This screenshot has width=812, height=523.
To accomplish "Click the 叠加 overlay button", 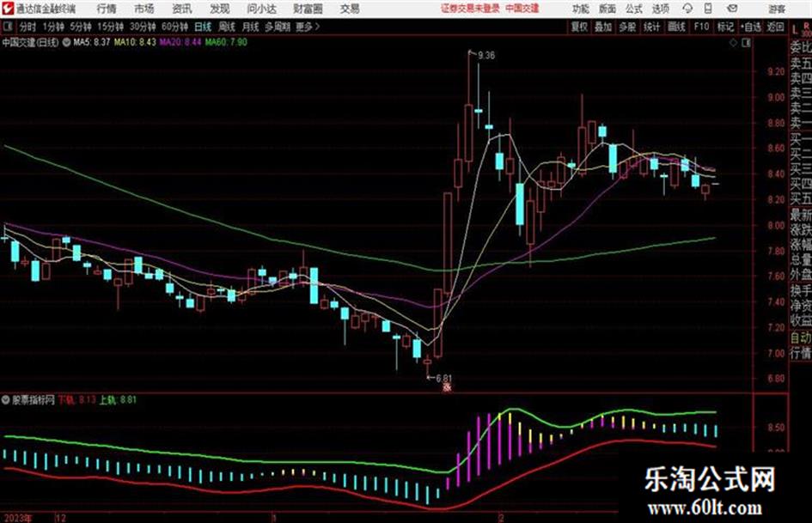I will pyautogui.click(x=603, y=27).
